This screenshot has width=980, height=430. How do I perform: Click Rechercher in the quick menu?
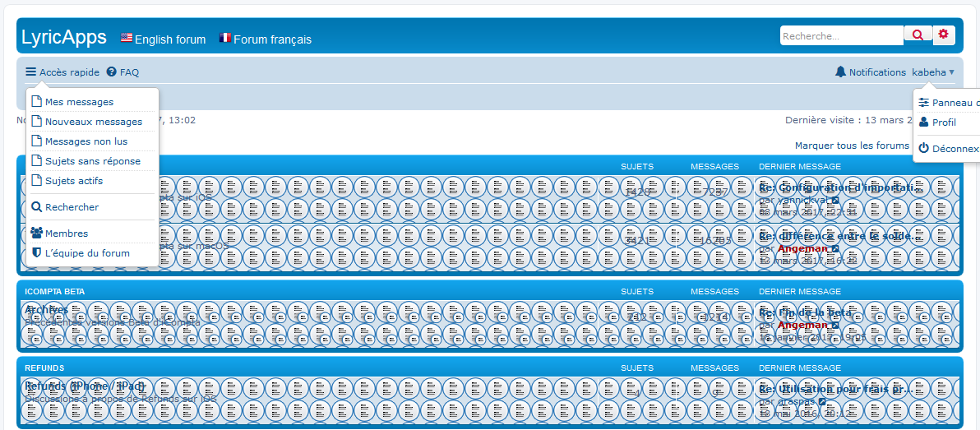coord(72,207)
